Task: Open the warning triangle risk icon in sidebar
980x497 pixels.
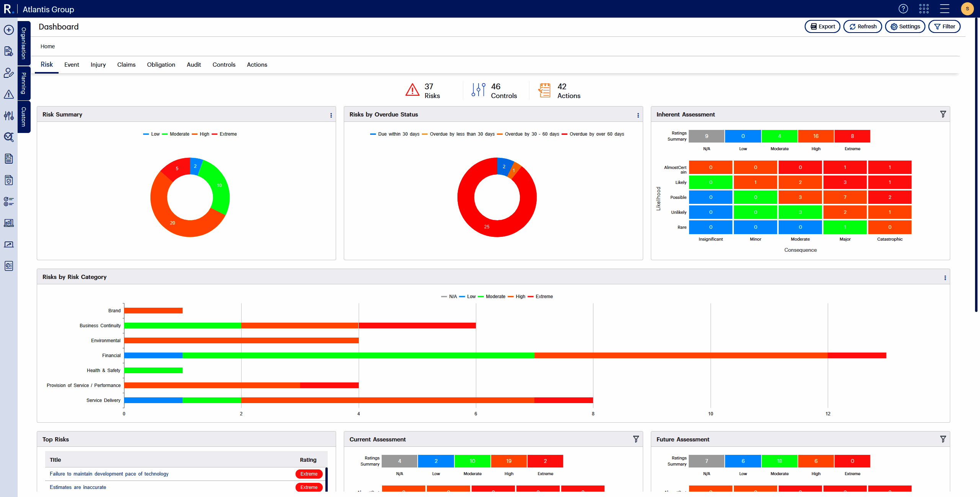Action: [9, 94]
